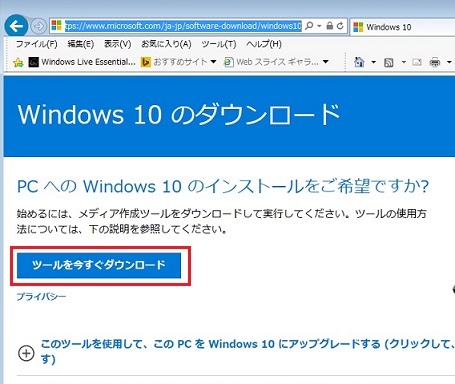Click the lock security icon in the address bar

click(329, 26)
